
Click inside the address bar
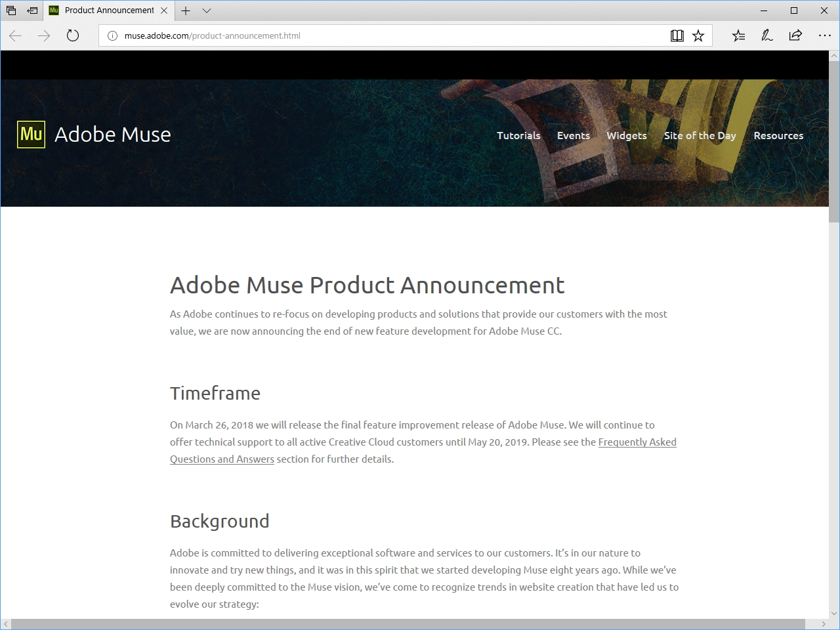click(x=394, y=35)
